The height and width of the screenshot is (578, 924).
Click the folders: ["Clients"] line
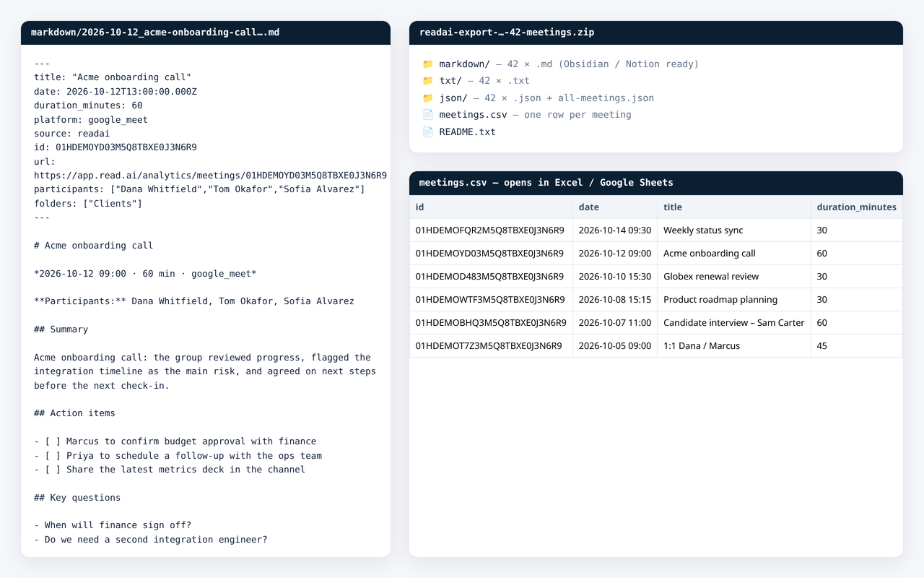88,204
